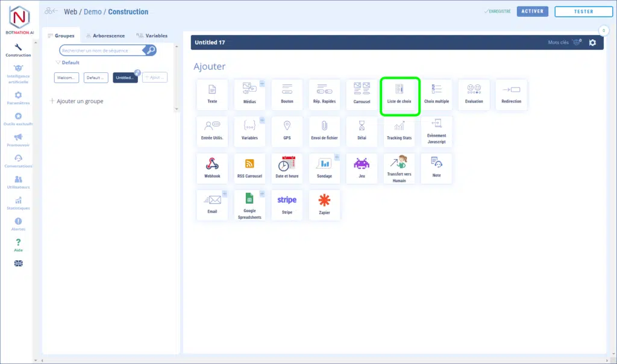The height and width of the screenshot is (364, 617).
Task: Insert a Zapier integration block
Action: (x=324, y=205)
